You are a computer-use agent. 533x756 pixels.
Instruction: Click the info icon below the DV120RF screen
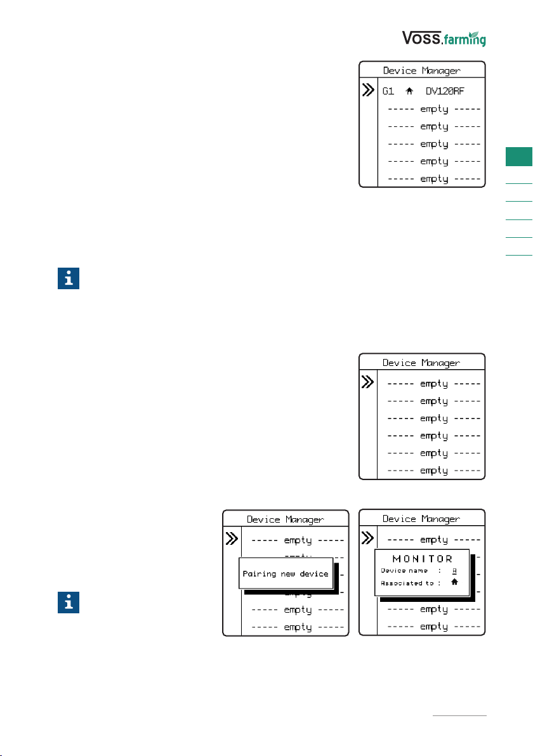click(69, 278)
